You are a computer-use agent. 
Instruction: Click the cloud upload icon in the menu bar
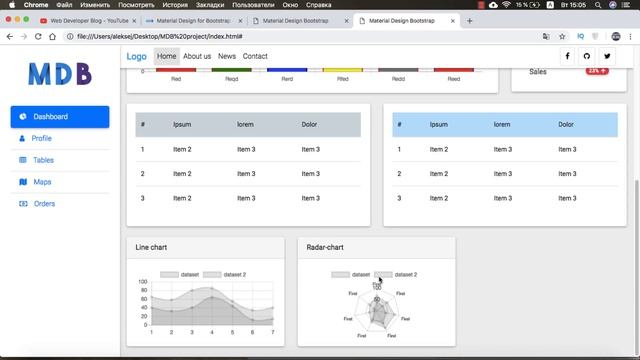[x=493, y=5]
